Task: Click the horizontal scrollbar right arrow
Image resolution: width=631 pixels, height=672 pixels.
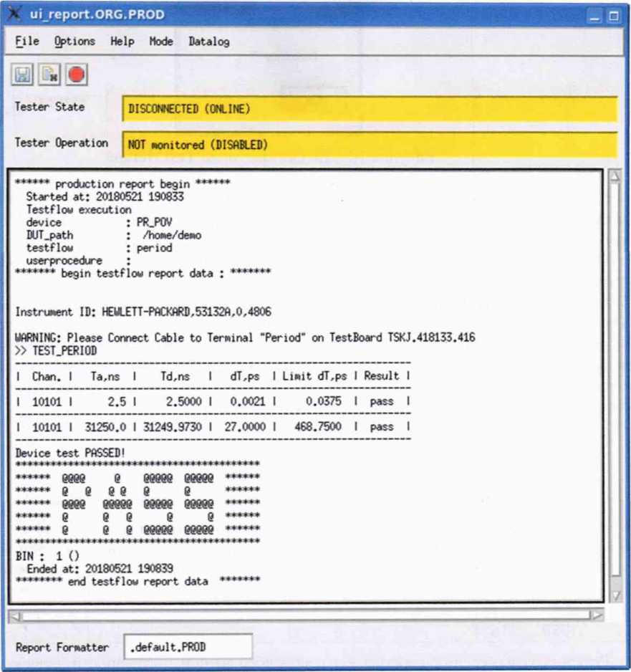Action: pos(597,616)
